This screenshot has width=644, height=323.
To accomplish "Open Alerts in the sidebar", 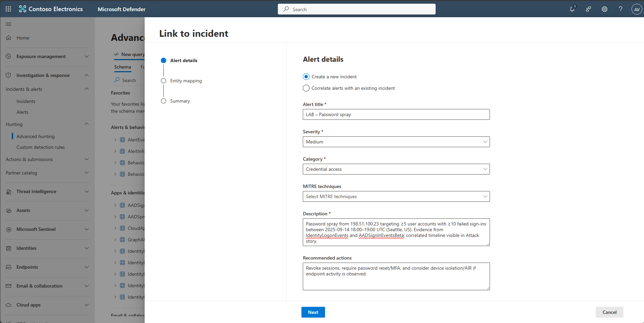I will pos(22,112).
